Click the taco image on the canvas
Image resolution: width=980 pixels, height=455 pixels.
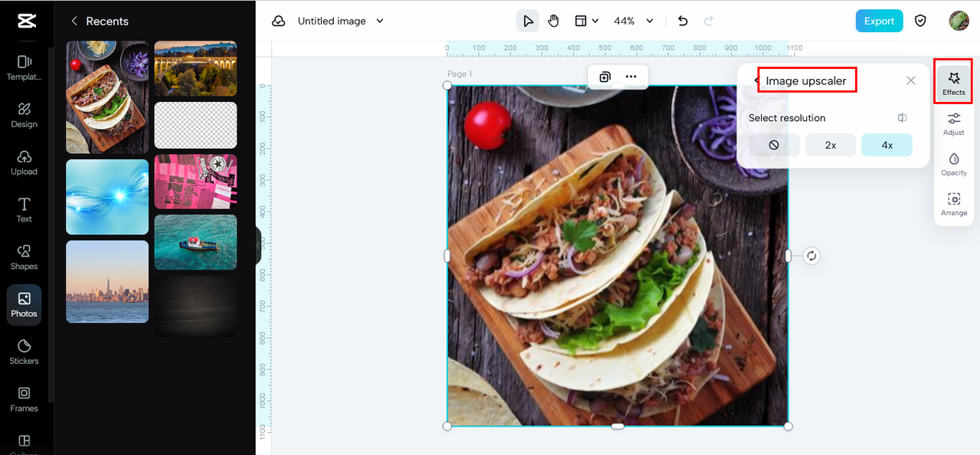click(x=617, y=256)
